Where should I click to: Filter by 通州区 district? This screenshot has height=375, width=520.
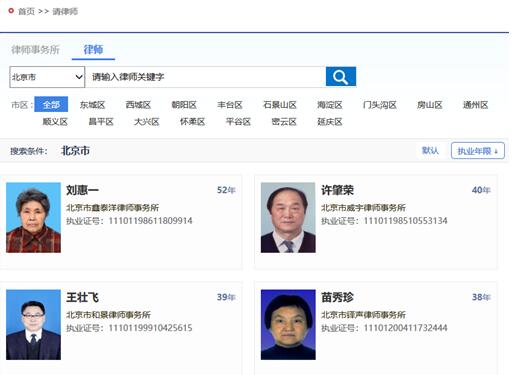[475, 105]
